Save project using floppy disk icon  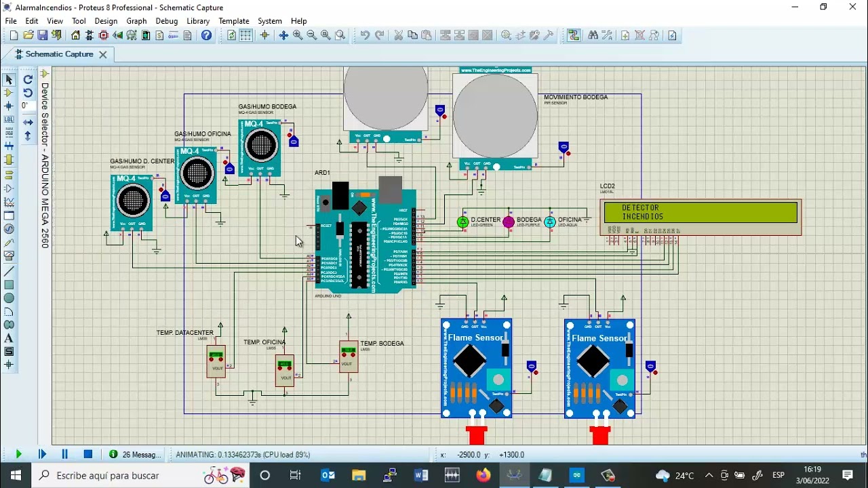coord(43,35)
